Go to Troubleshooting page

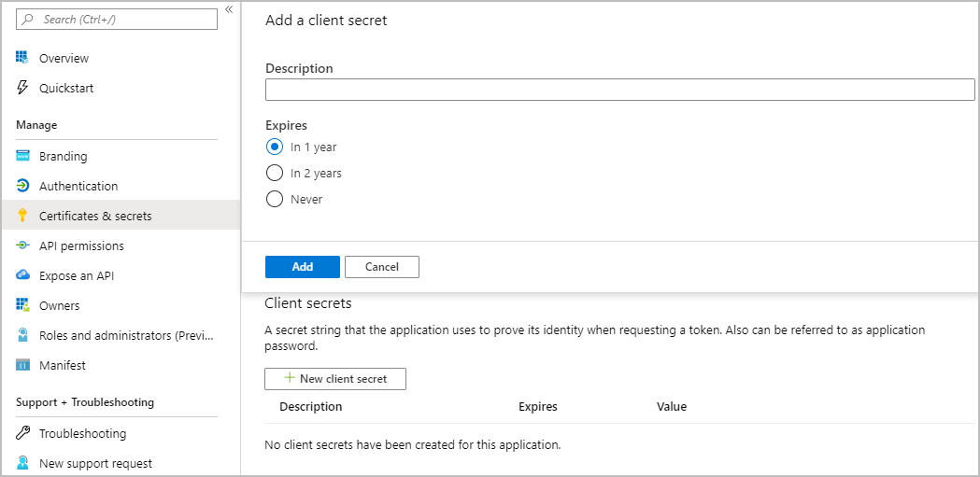(x=82, y=433)
